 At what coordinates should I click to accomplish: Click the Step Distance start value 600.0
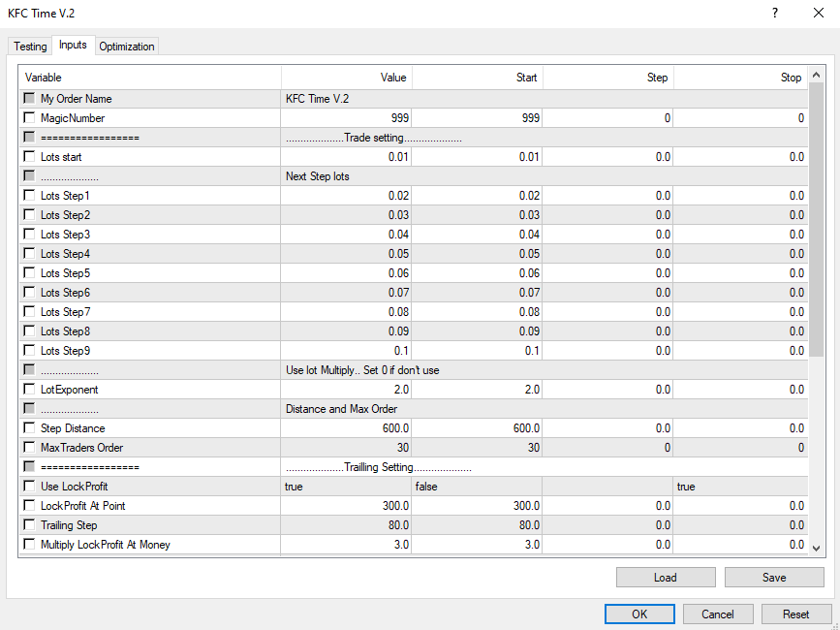click(x=477, y=428)
